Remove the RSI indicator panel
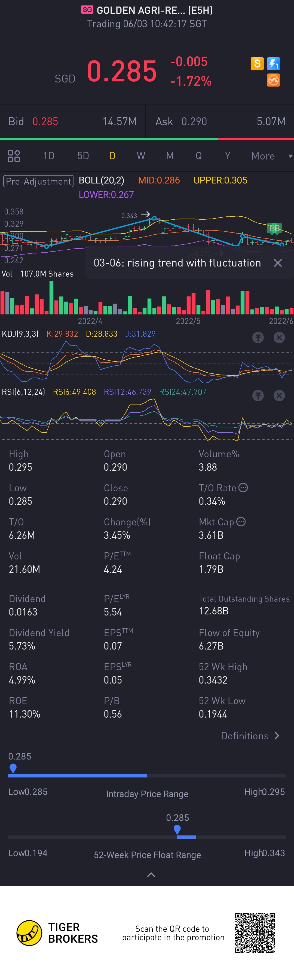This screenshot has width=294, height=980. pos(279,396)
